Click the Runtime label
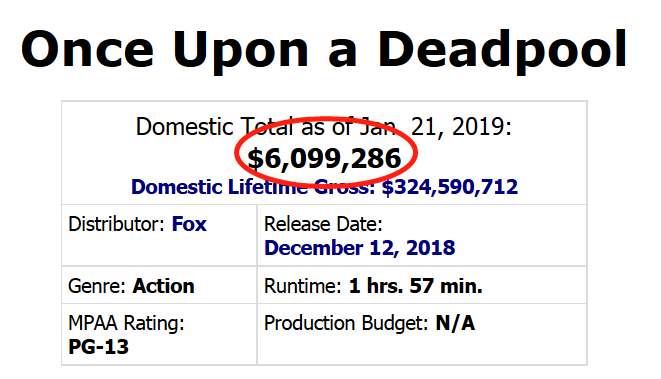661x379 pixels. [303, 286]
